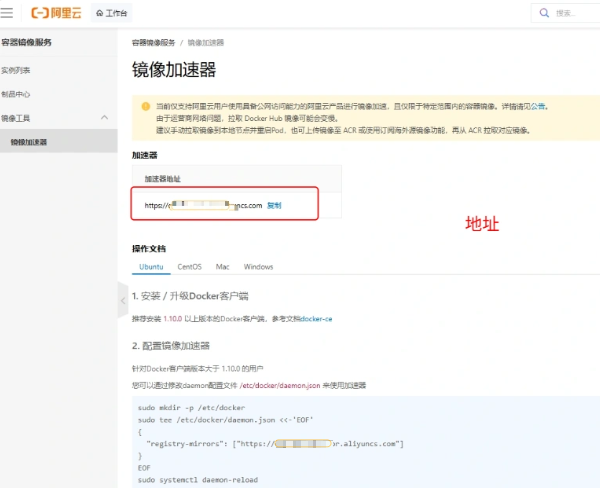Open the docker-ce documentation link

(x=316, y=319)
